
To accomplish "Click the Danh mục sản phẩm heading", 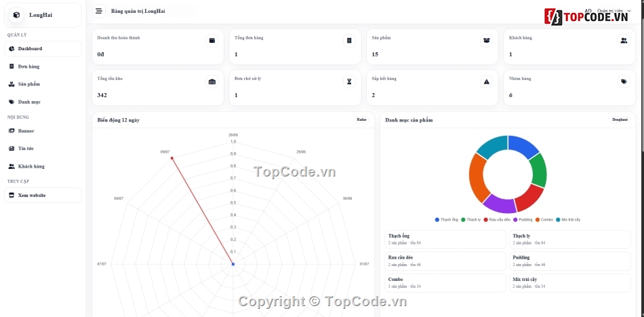I will click(409, 120).
